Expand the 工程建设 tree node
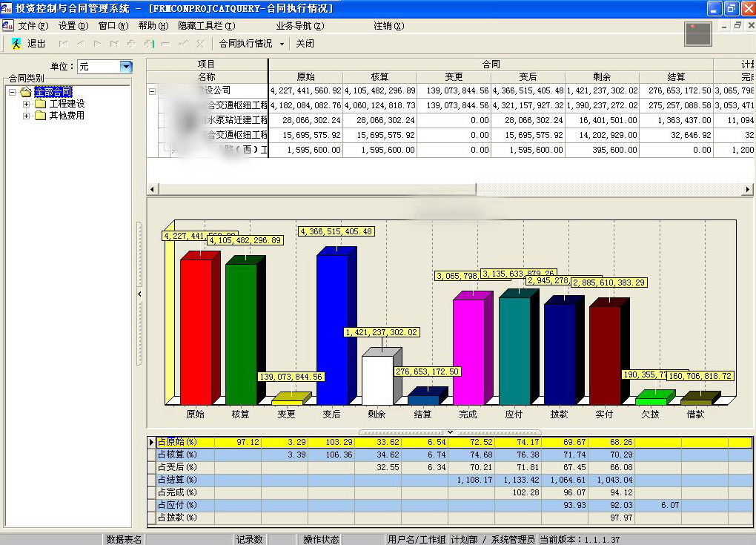The image size is (756, 545). coord(27,104)
